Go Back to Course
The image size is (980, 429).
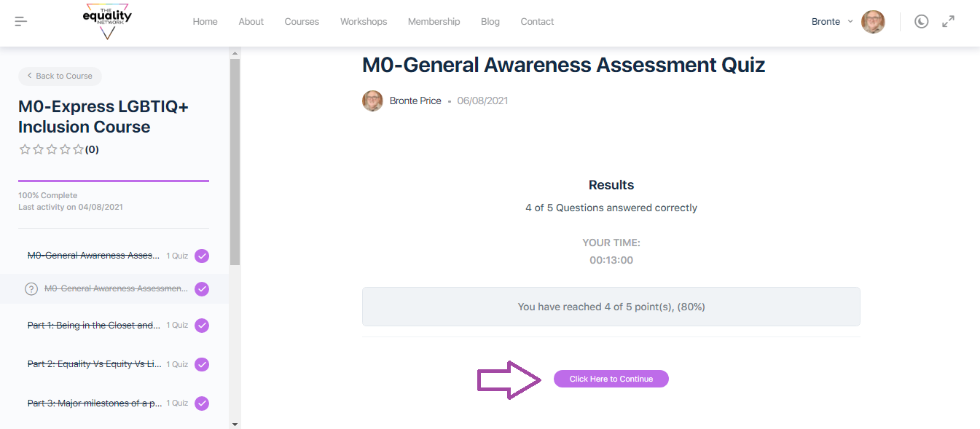[x=60, y=76]
